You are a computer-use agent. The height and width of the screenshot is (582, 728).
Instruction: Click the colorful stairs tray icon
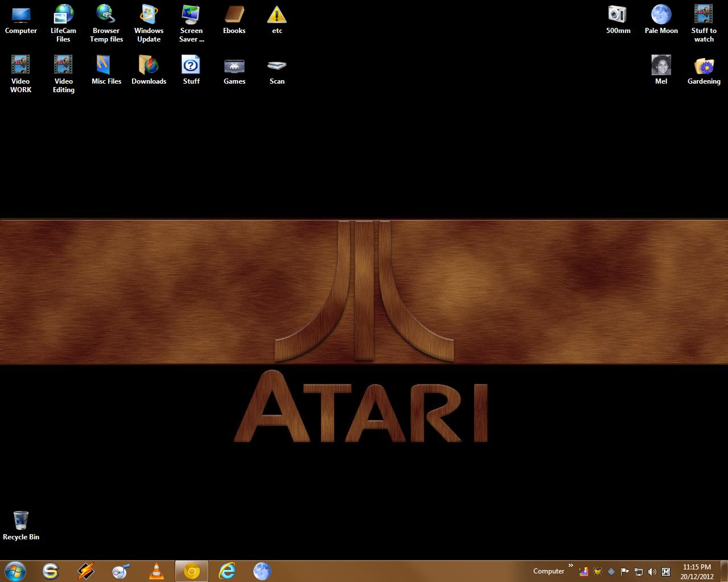[x=584, y=572]
